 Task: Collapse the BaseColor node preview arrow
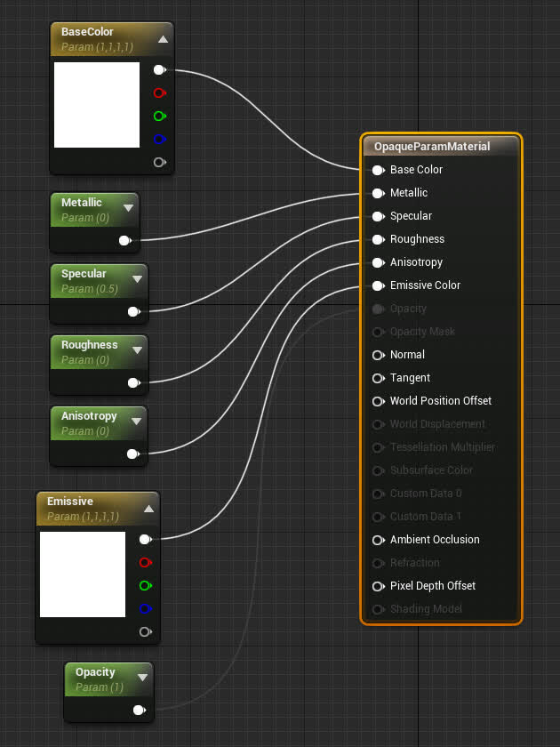click(163, 39)
